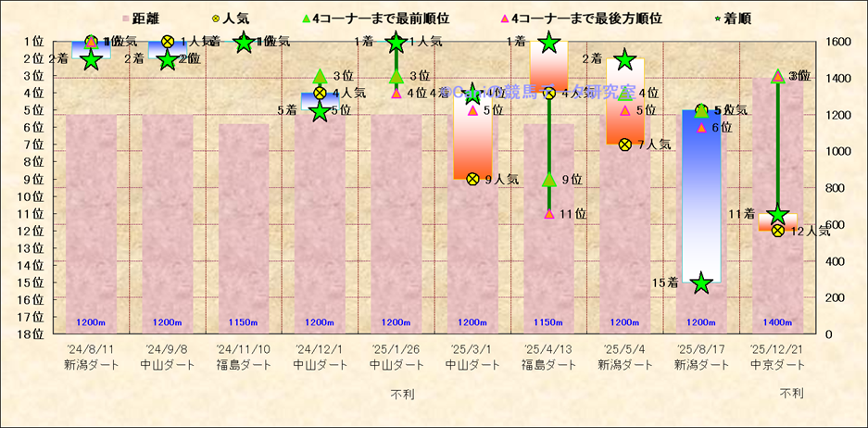Select the 7人気 circle marker on '25/5/4
868x428 pixels.
click(x=625, y=145)
